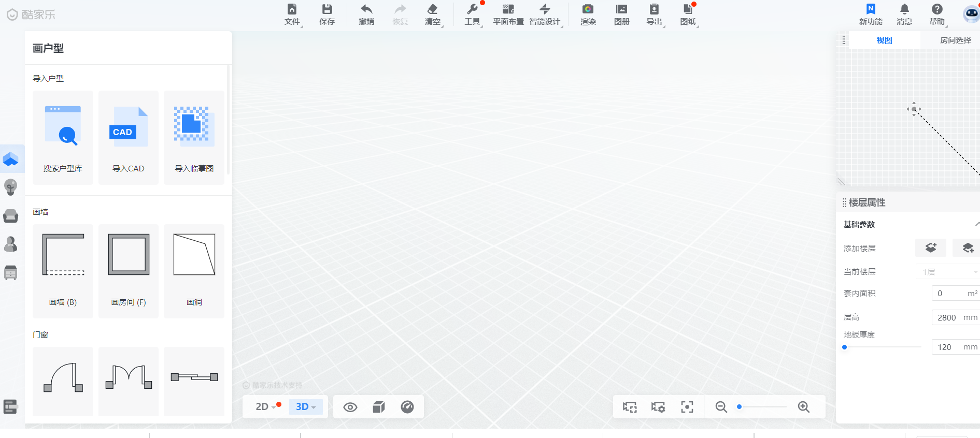Click the canvas zoom slider
This screenshot has height=438, width=980.
(x=762, y=407)
